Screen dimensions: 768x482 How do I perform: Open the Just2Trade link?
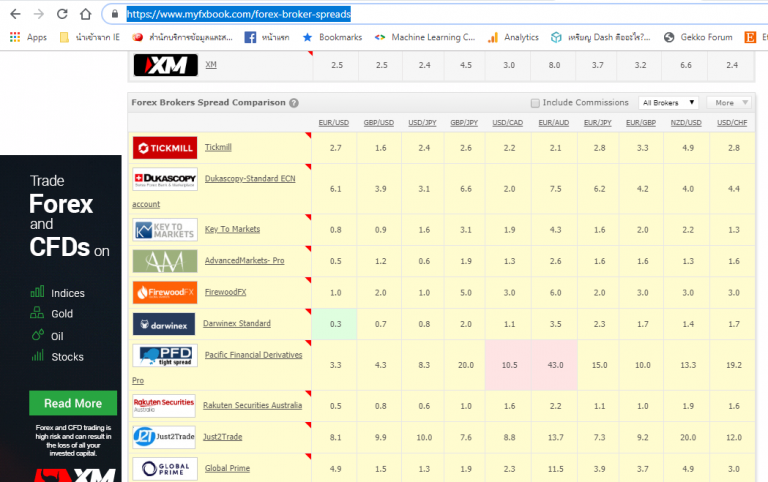coord(222,436)
